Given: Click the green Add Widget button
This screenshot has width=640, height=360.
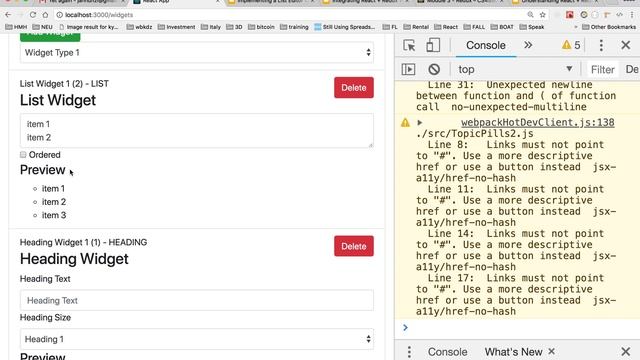Looking at the screenshot, I should [50, 38].
